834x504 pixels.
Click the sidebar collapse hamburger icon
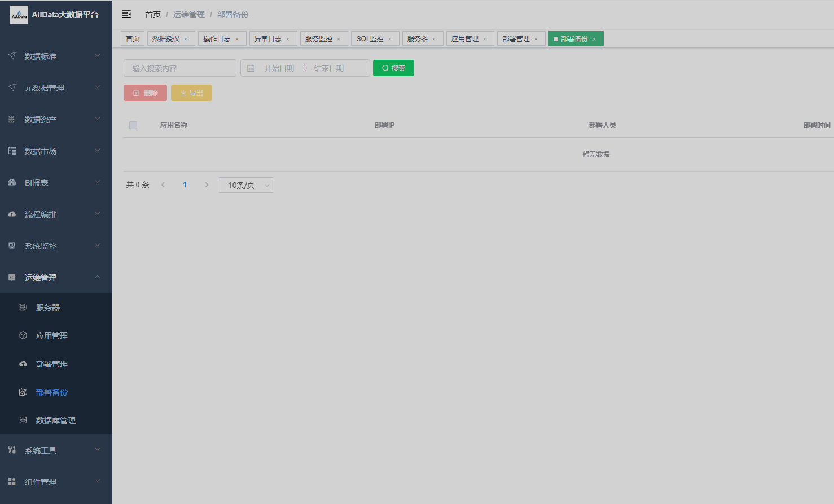pos(126,14)
